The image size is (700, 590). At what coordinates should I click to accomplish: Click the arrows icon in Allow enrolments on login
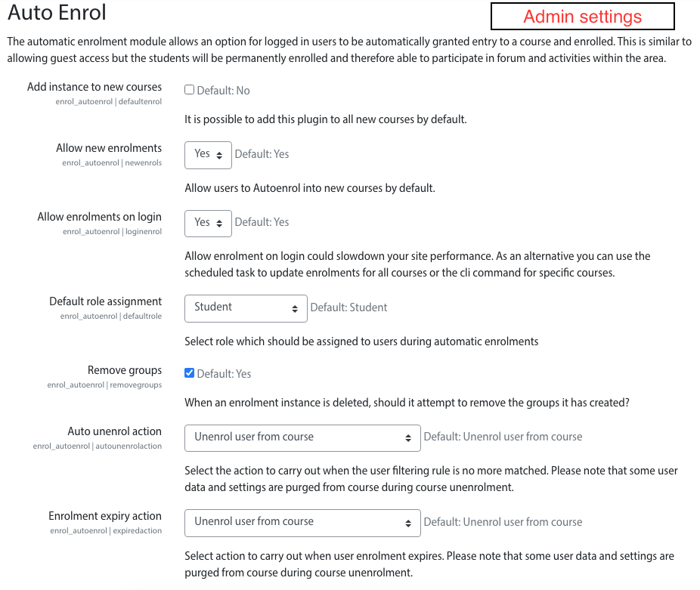pyautogui.click(x=219, y=224)
